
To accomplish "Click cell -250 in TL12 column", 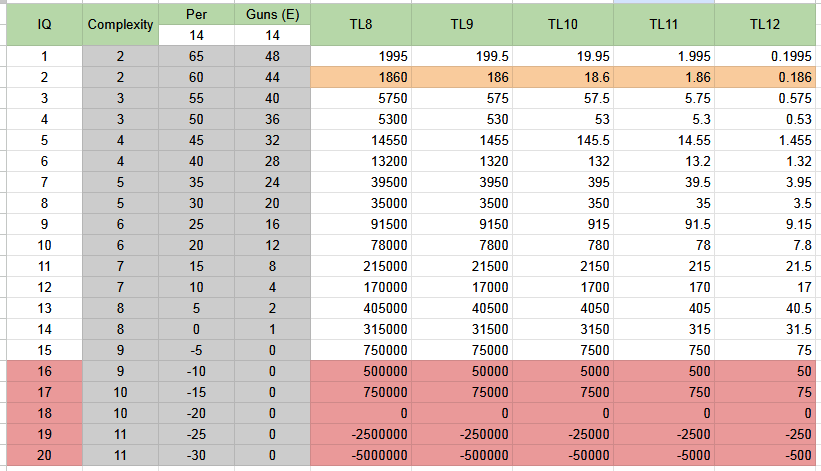I will click(765, 434).
